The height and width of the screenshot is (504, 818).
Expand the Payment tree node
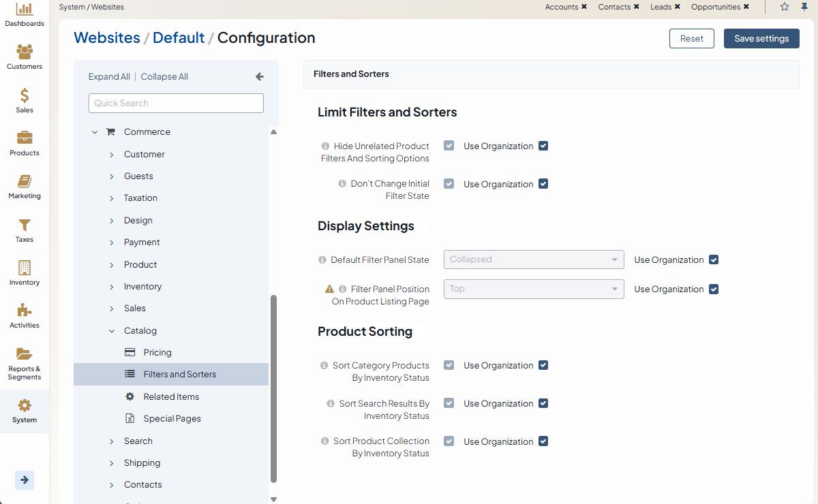pyautogui.click(x=112, y=242)
